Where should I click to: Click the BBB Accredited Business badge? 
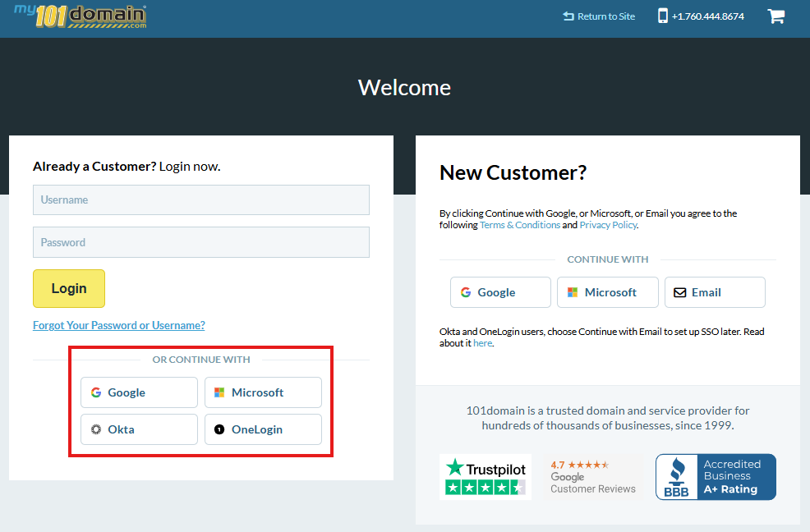716,476
